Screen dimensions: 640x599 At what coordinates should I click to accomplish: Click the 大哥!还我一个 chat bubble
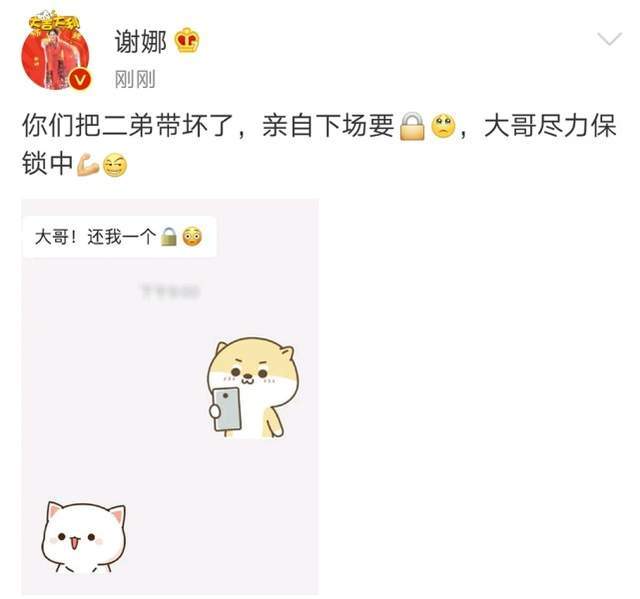pyautogui.click(x=119, y=237)
